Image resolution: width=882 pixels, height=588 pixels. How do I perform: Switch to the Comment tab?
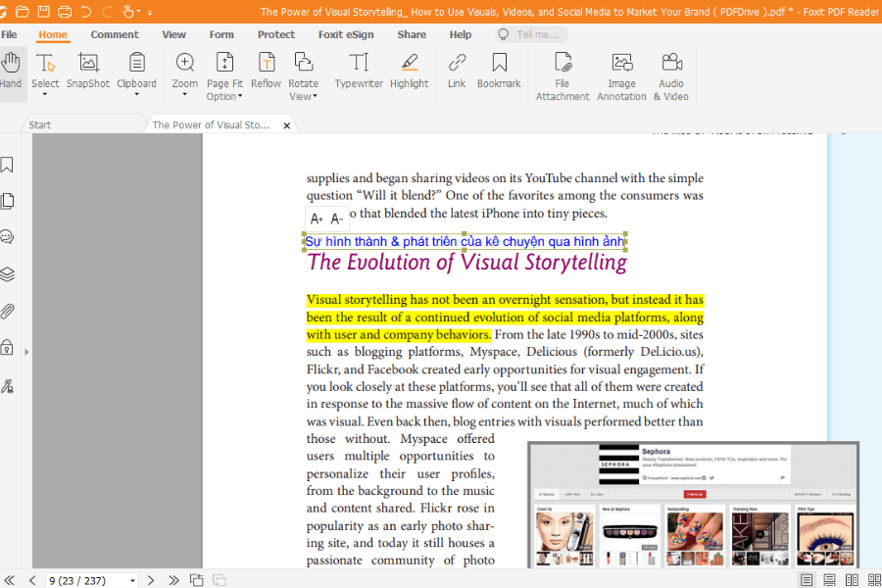(115, 35)
